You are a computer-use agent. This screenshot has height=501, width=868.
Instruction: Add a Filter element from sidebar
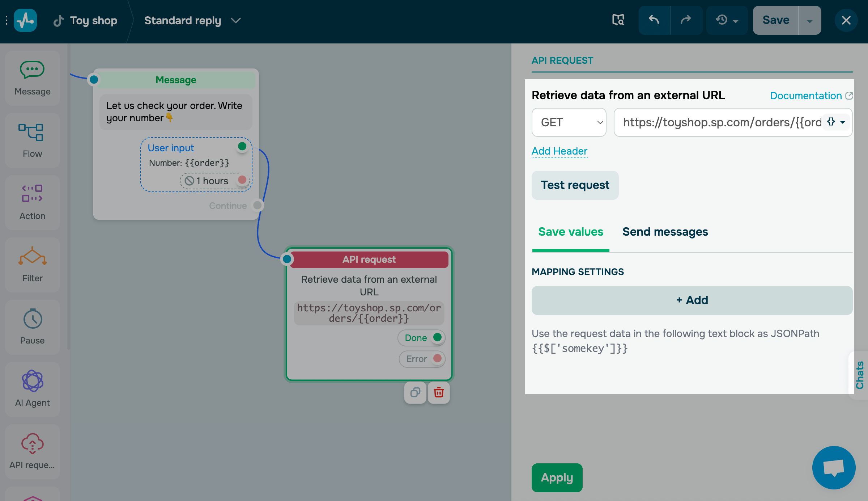[32, 265]
